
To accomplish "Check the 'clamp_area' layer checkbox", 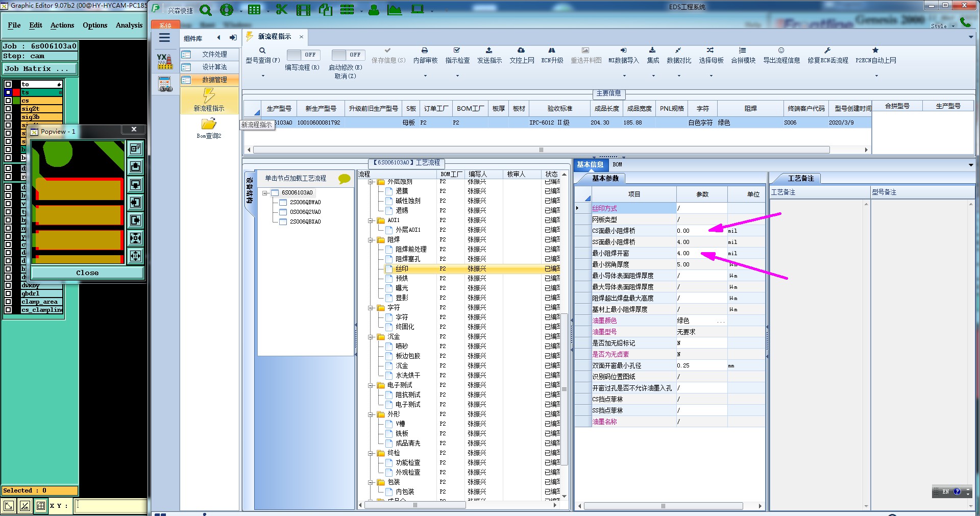I will pos(8,302).
